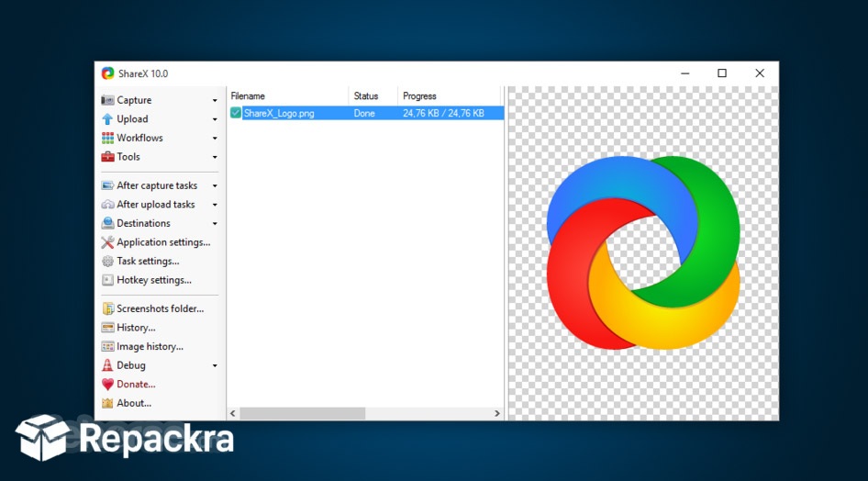Open the Tools menu label
The height and width of the screenshot is (481, 868).
coord(128,157)
